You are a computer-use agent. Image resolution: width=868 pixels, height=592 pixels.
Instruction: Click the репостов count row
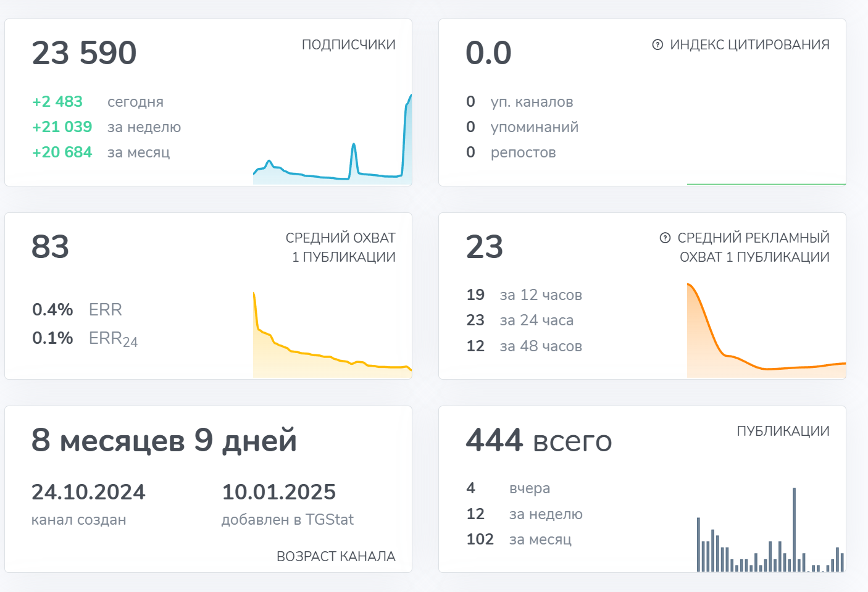pos(511,152)
